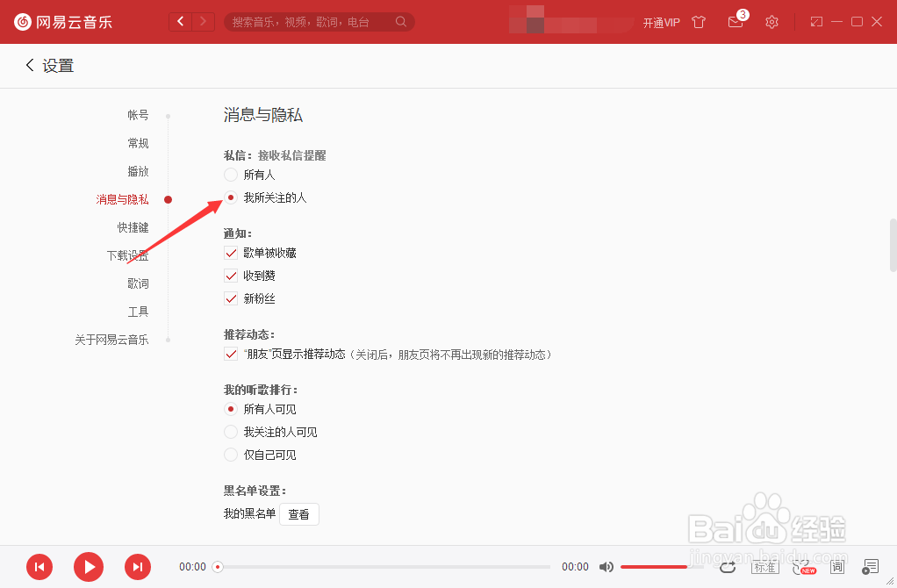The width and height of the screenshot is (897, 588).
Task: Uncheck 歌单被收藏 notification
Action: click(231, 253)
